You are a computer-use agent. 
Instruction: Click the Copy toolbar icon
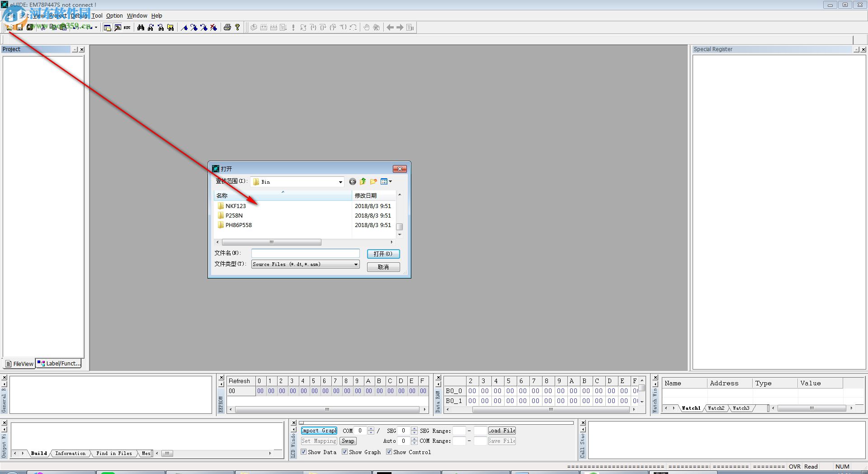coord(53,28)
